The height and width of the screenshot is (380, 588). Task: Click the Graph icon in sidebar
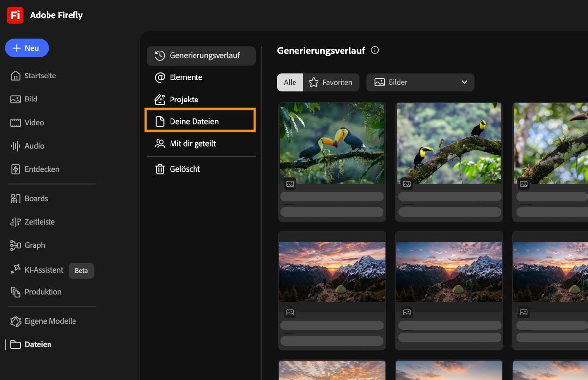16,245
